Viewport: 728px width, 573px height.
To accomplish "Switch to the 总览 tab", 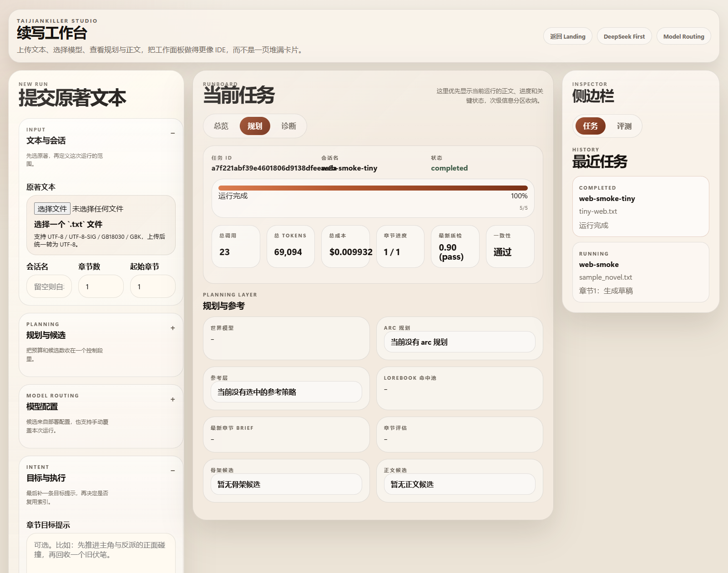I will pyautogui.click(x=221, y=126).
